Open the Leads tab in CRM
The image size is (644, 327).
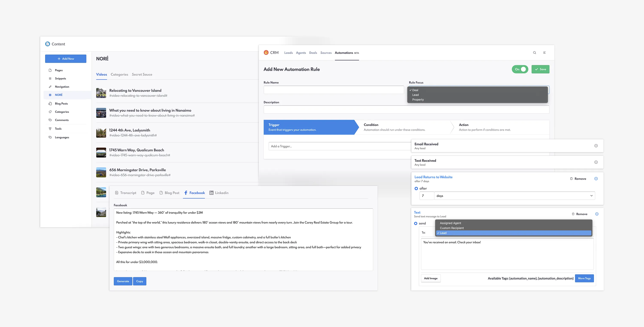pyautogui.click(x=288, y=53)
